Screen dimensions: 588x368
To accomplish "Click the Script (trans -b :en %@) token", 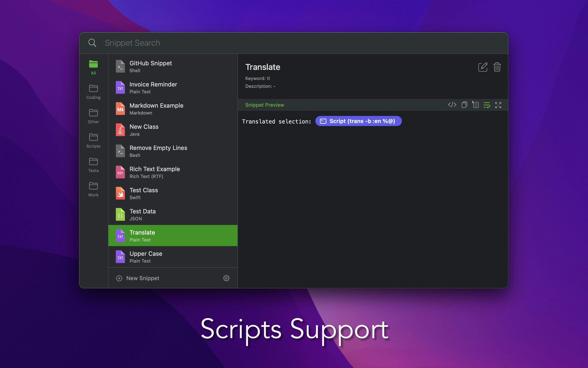I will [358, 121].
